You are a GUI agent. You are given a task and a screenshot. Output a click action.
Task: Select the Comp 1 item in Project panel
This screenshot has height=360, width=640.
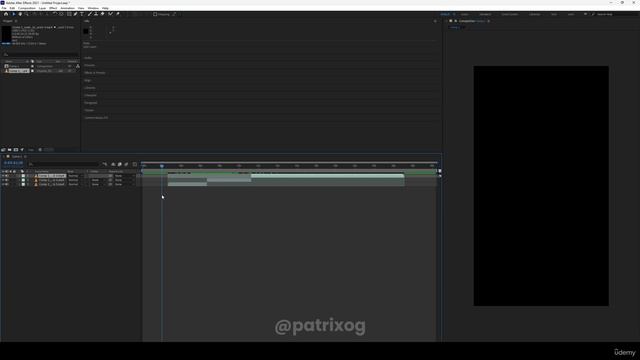point(16,66)
